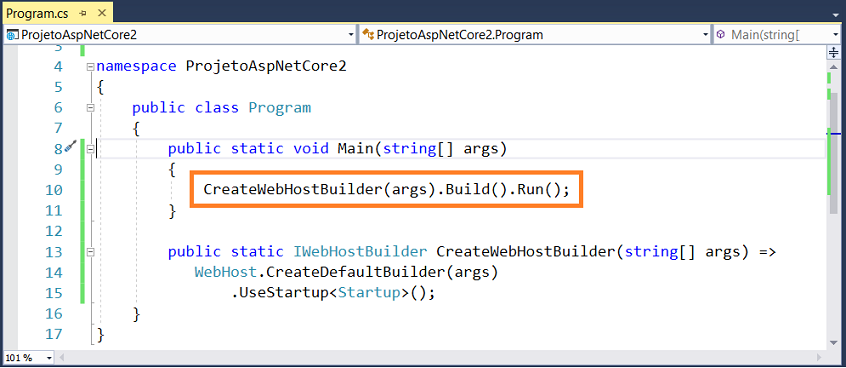This screenshot has width=846, height=368.
Task: Click the ProjetoAspNetCore2 project icon
Action: click(11, 35)
